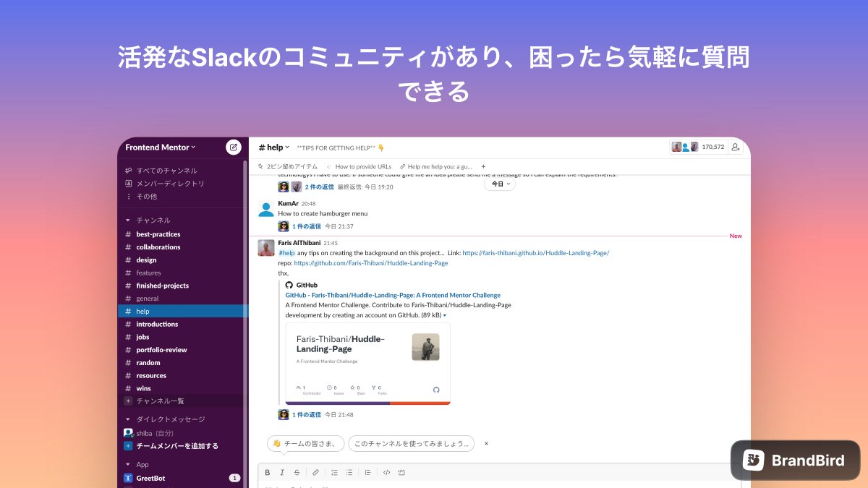Viewport: 868px width, 488px height.
Task: Click the inline code icon in composer
Action: coord(386,472)
